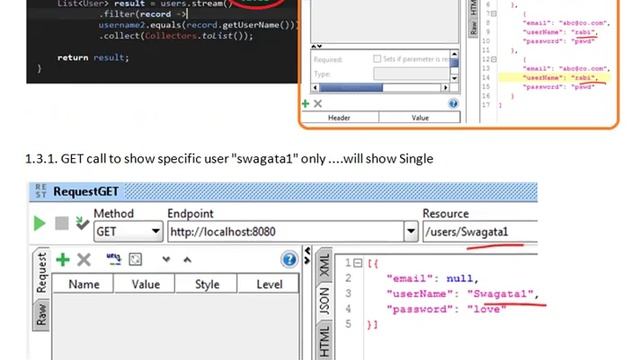Delete header using small X above Header column

(318, 104)
